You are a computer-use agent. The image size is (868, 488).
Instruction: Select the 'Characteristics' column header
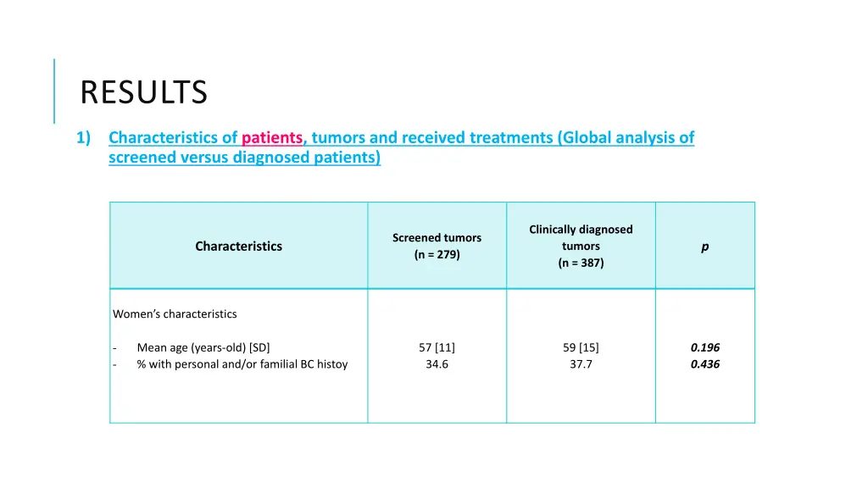[238, 247]
